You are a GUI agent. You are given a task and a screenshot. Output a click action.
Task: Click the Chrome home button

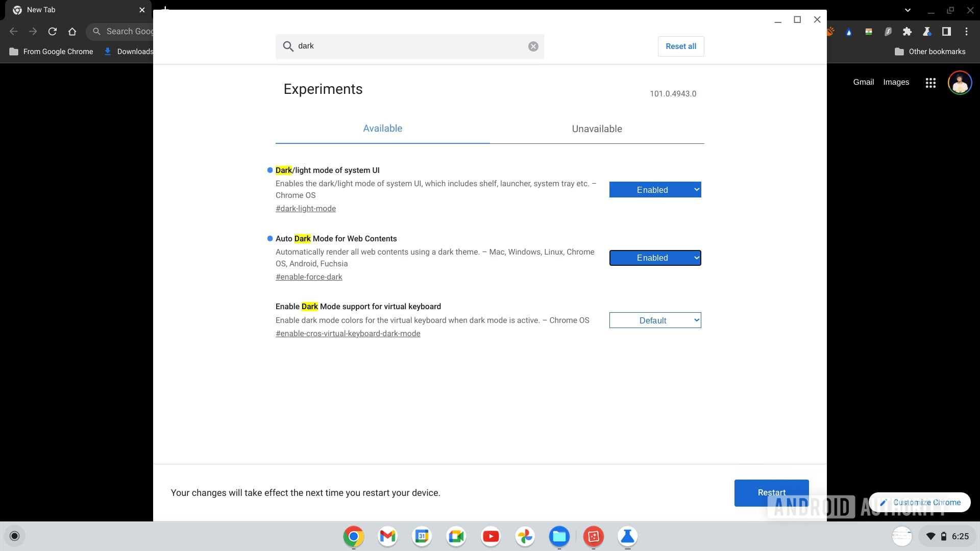pos(72,32)
